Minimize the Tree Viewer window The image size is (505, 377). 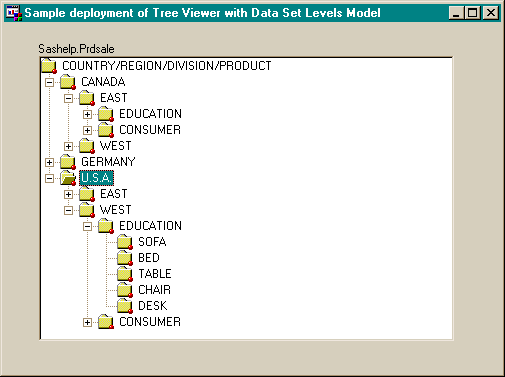pyautogui.click(x=456, y=13)
